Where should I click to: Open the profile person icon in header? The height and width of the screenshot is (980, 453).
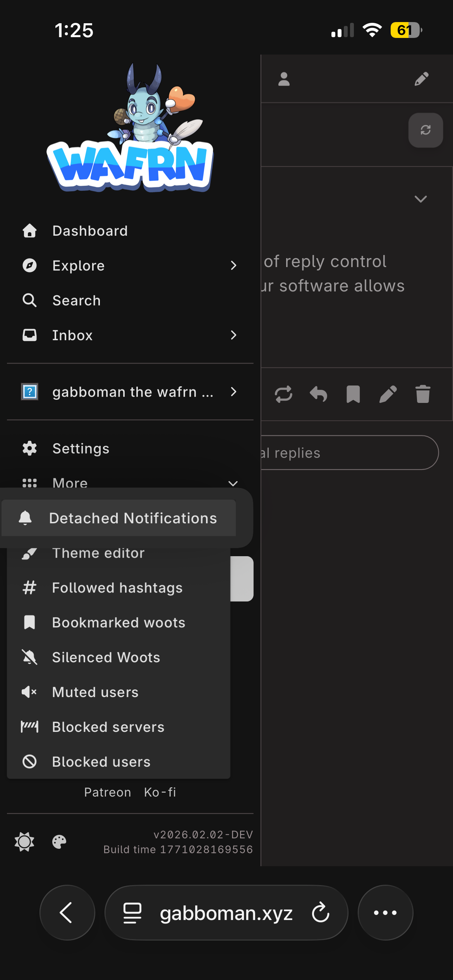(284, 79)
